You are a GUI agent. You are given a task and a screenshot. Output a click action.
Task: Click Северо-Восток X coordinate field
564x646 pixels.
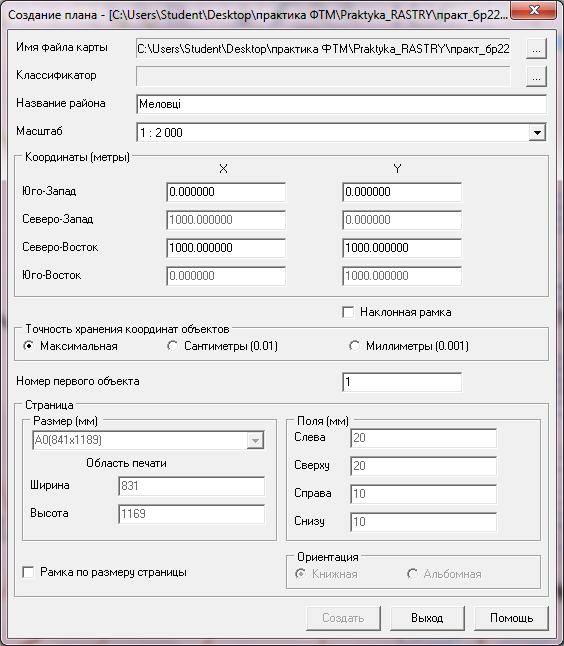(x=226, y=248)
